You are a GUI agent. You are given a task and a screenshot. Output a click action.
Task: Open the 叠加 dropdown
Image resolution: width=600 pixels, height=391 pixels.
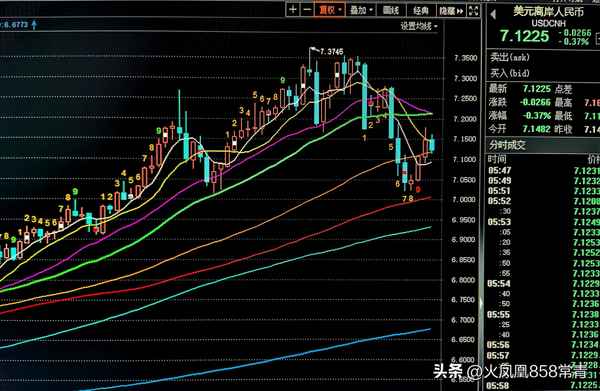coord(361,10)
